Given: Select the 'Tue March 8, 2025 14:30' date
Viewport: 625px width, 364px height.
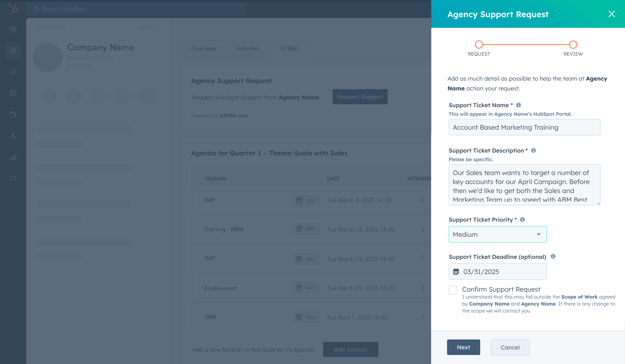Looking at the screenshot, I should coord(359,200).
